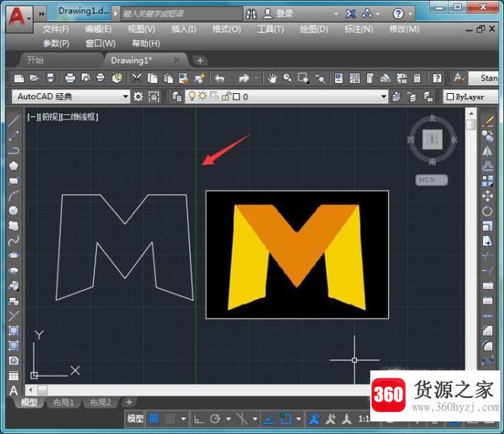Open the 文件(F) menu
This screenshot has height=434, width=504.
[55, 30]
